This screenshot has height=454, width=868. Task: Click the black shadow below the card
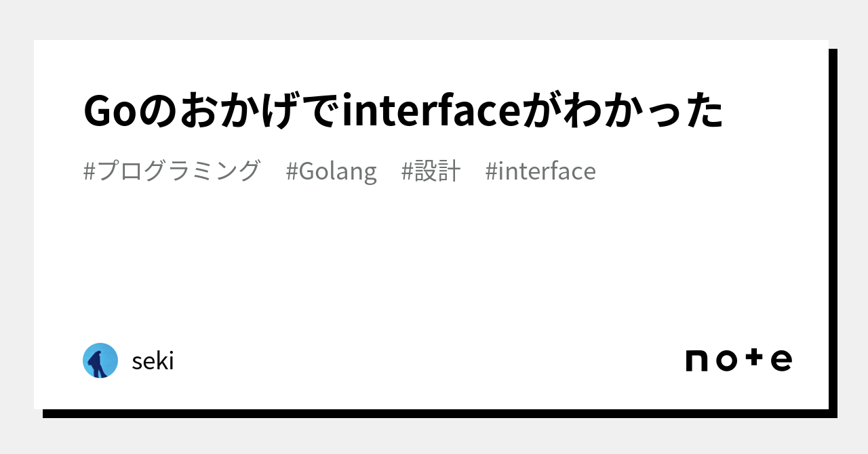(434, 413)
